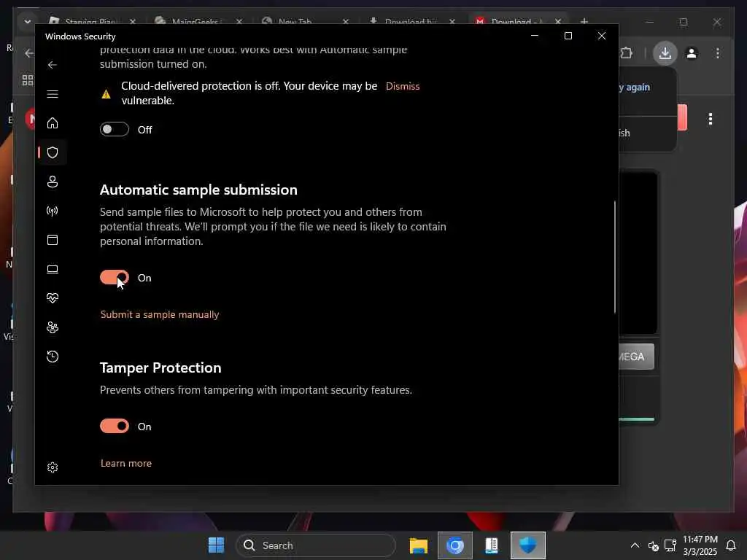Open the notifications bell icon
Screen dimensions: 747x560
[730, 545]
